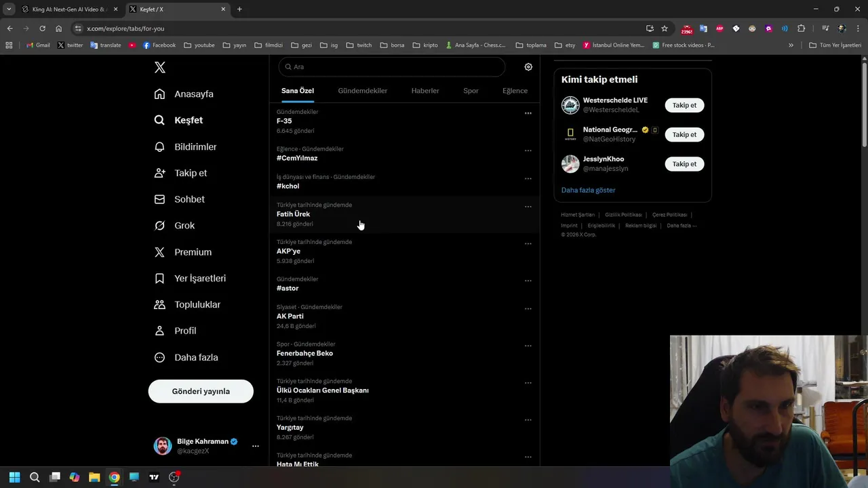The height and width of the screenshot is (488, 868).
Task: Open Grok from the sidebar
Action: pos(175,226)
